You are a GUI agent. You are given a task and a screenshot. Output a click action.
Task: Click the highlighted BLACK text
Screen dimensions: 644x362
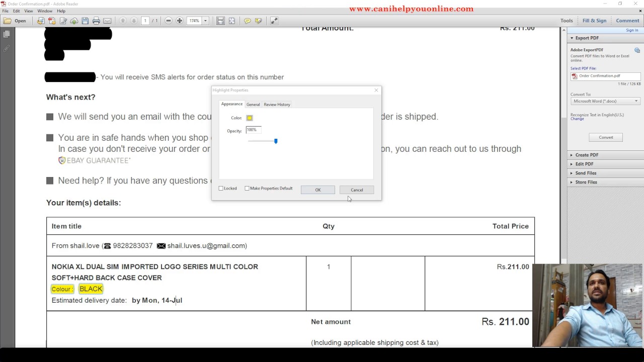pos(91,289)
